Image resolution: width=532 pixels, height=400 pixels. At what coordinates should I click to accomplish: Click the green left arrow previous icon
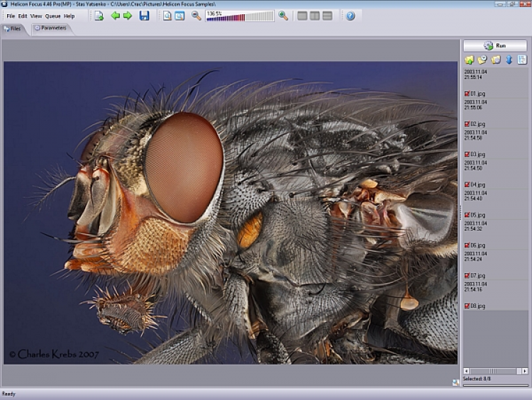[x=115, y=16]
